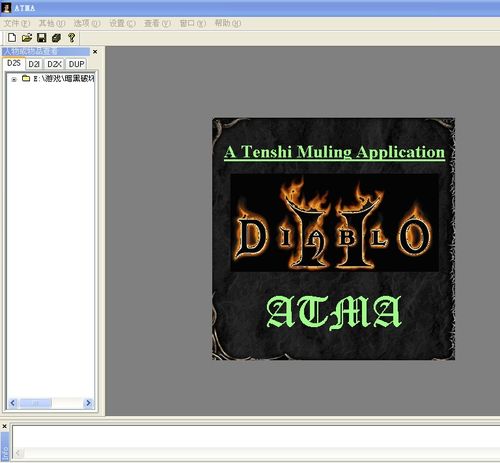Click the Help question mark icon
Screen dimensions: 500x463
point(71,37)
